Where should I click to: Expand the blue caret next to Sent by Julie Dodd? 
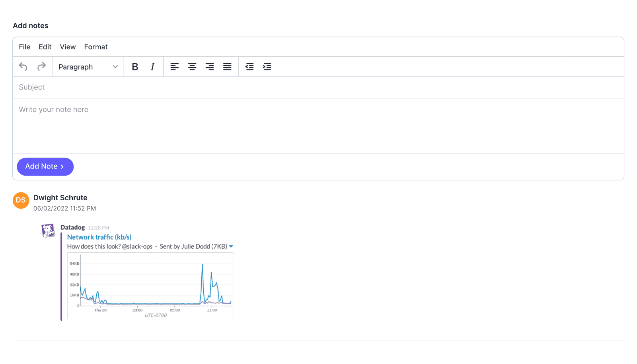coord(231,246)
